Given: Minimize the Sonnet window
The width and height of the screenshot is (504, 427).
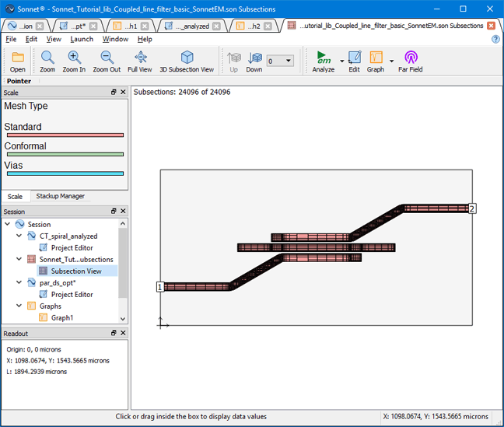Looking at the screenshot, I should pos(436,9).
